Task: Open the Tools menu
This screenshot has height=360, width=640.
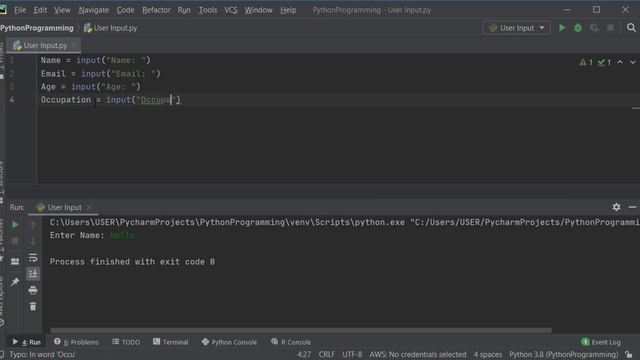Action: (x=208, y=10)
